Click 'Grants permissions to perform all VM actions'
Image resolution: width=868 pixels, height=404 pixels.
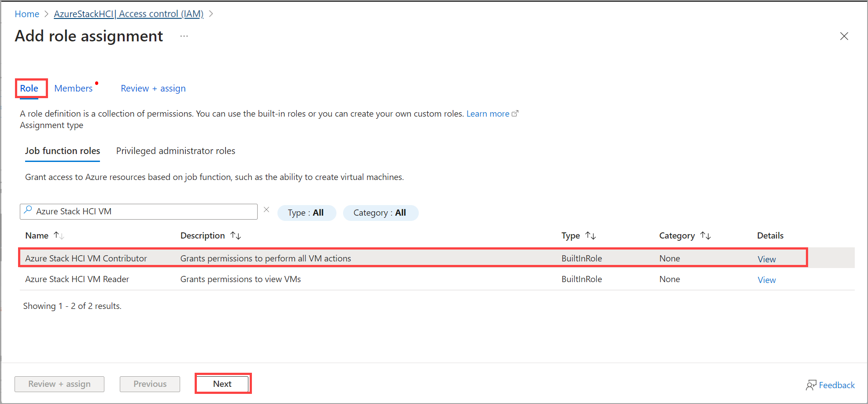click(x=266, y=258)
